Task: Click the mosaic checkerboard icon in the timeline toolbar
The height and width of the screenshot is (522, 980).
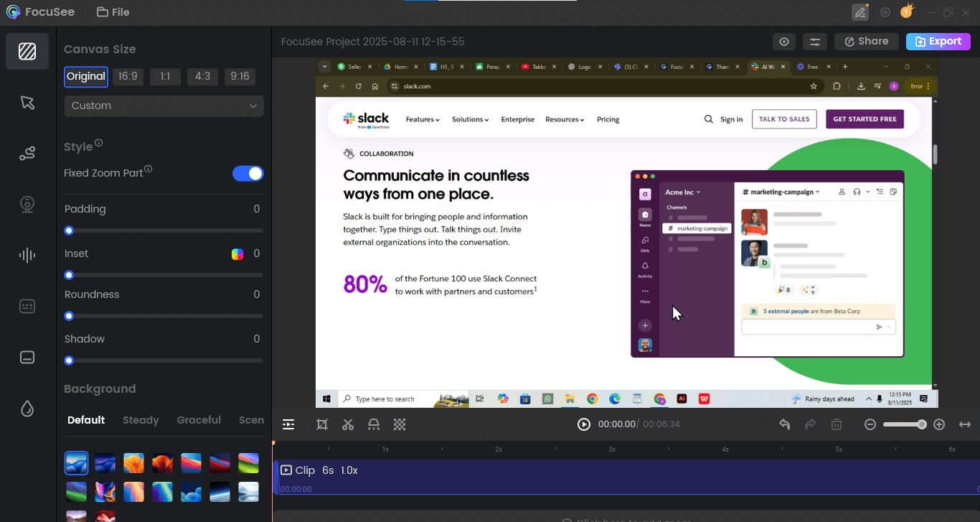Action: (400, 424)
